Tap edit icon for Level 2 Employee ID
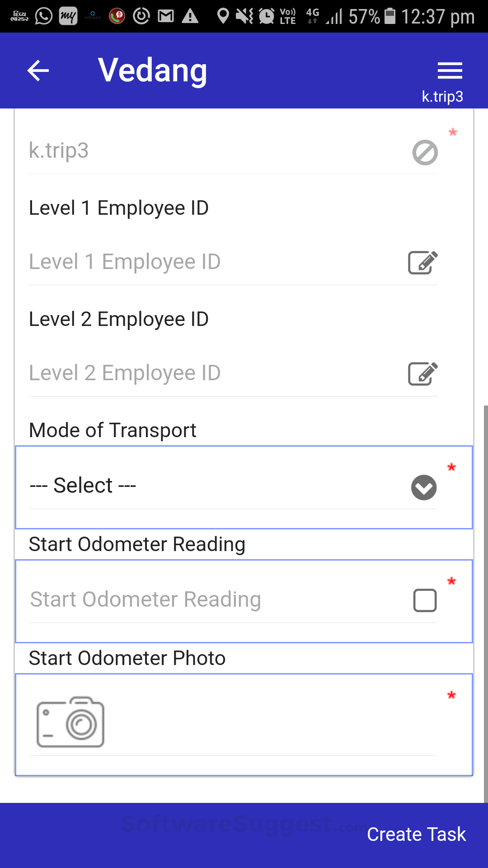488x868 pixels. 422,374
